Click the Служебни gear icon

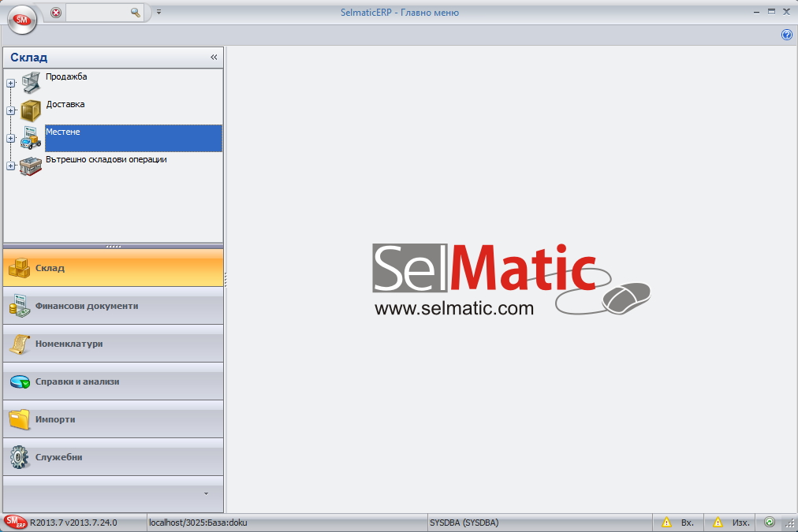20,457
